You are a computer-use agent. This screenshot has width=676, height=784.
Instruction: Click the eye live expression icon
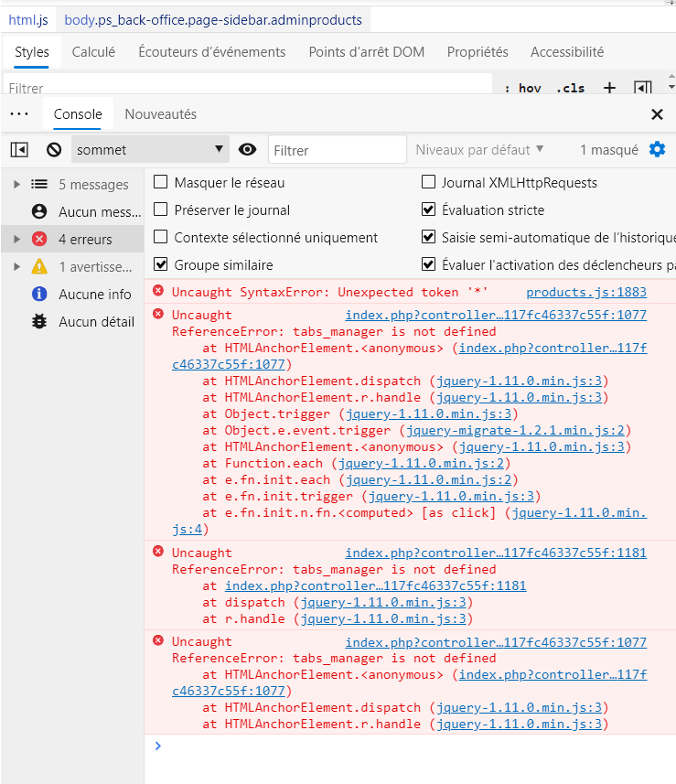247,149
